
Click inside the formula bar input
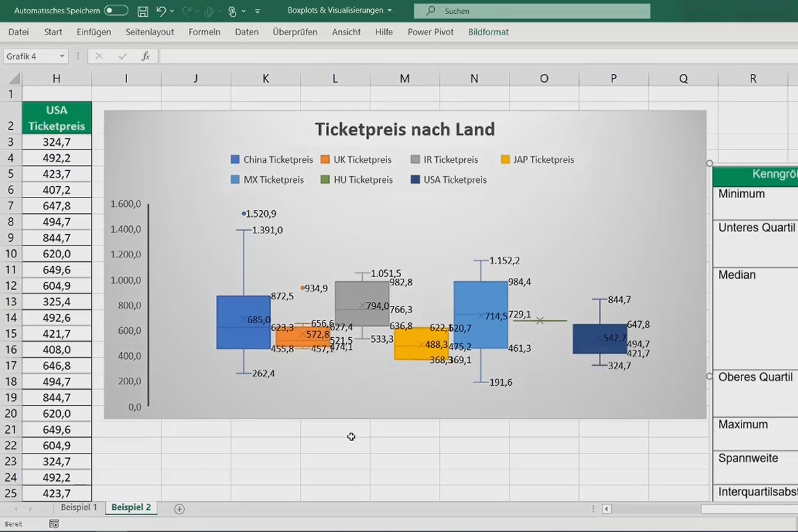[477, 57]
